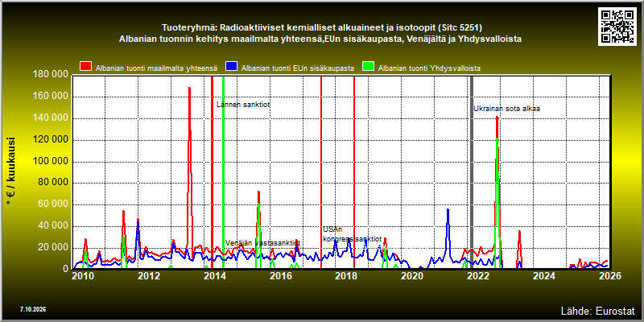
Task: Click the y-axis label '80 000'
Action: [x=54, y=183]
